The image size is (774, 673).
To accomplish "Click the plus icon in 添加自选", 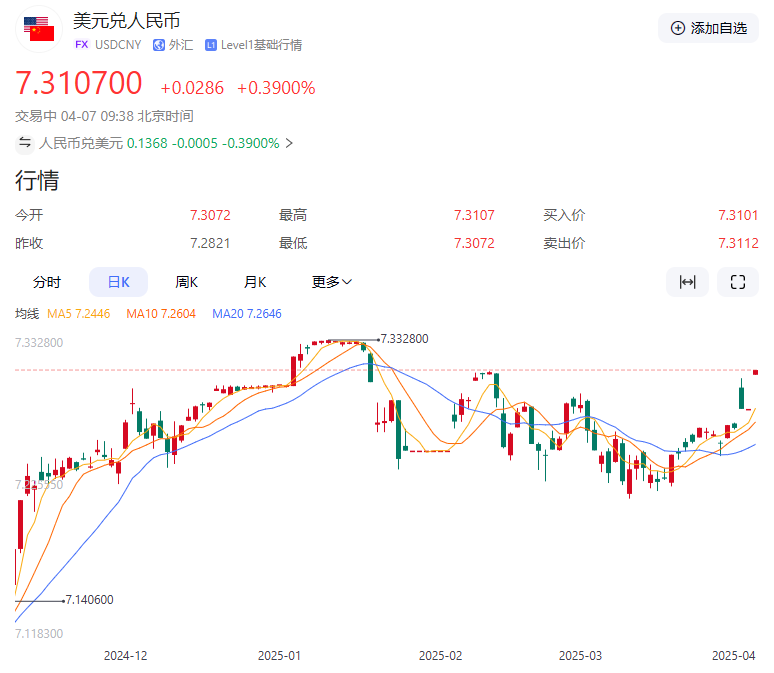I will tap(678, 28).
